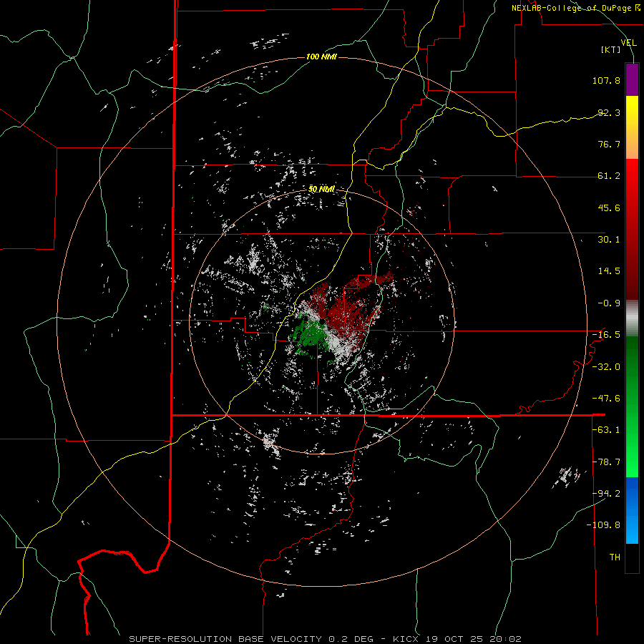Screen dimensions: 644x644
Task: Click the -109.8 velocity legend value
Action: 603,525
